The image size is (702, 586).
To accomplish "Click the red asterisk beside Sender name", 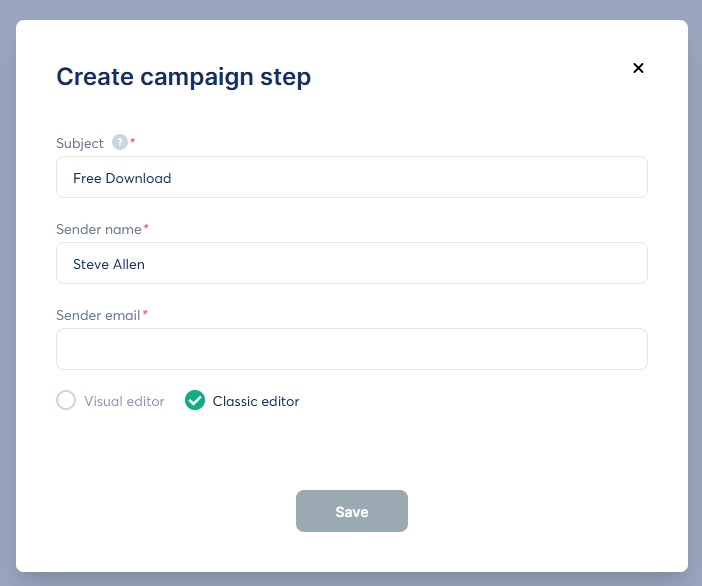I will (x=146, y=228).
